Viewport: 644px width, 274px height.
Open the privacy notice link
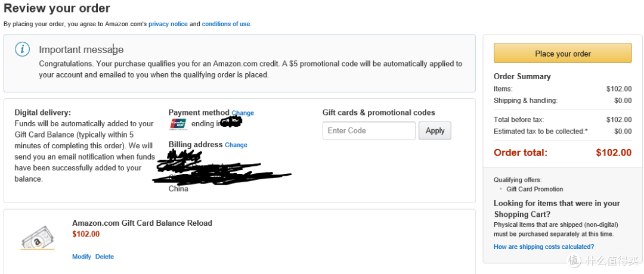[x=168, y=24]
